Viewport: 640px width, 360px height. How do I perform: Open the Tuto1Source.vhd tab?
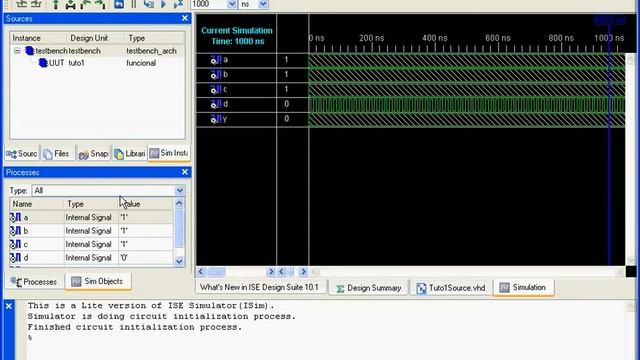(451, 288)
